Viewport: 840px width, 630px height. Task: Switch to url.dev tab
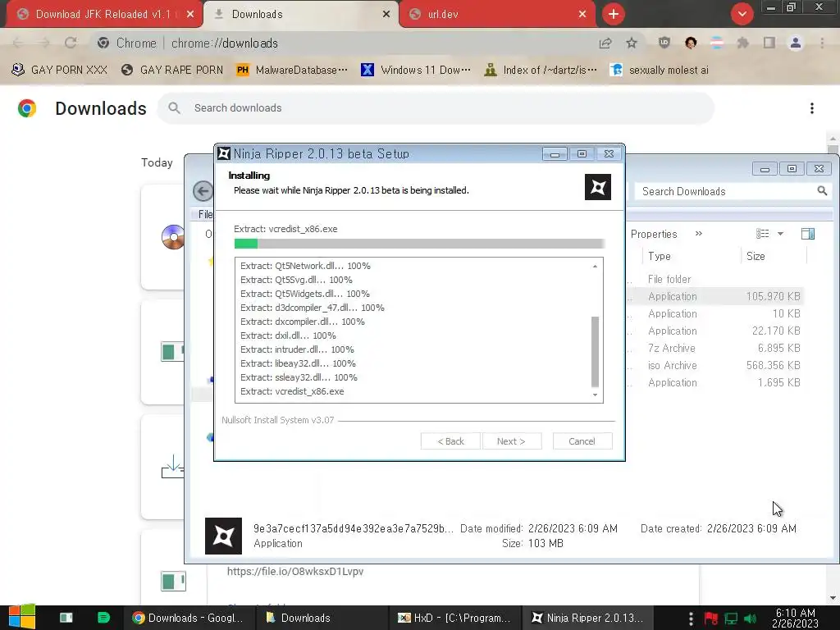[496, 14]
